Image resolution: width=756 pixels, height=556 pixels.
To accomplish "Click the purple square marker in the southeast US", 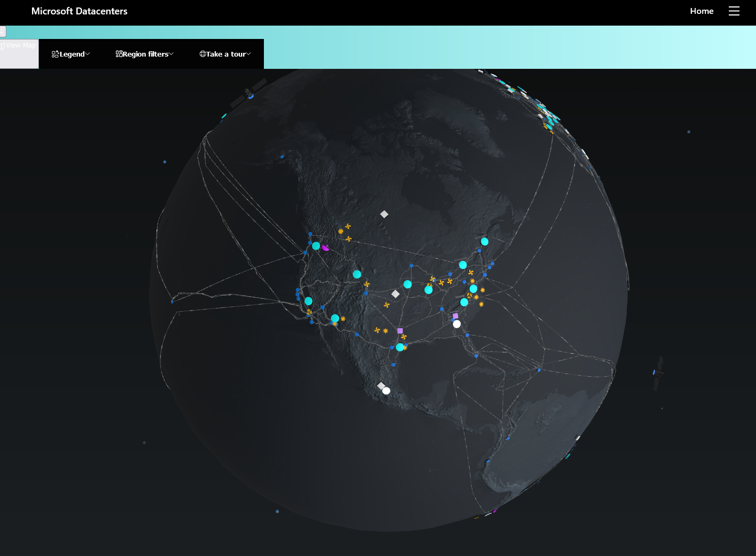I will click(455, 316).
